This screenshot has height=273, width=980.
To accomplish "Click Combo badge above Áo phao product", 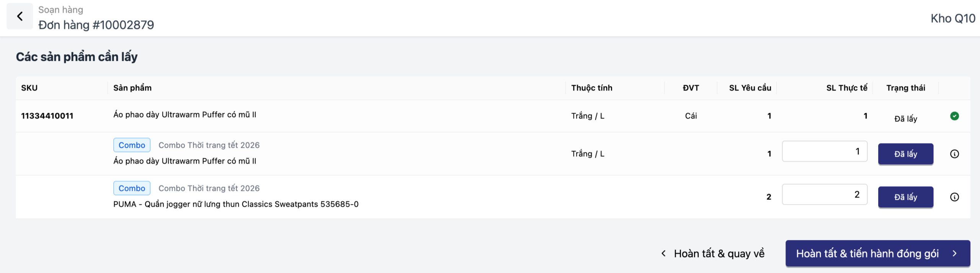I will click(x=132, y=145).
